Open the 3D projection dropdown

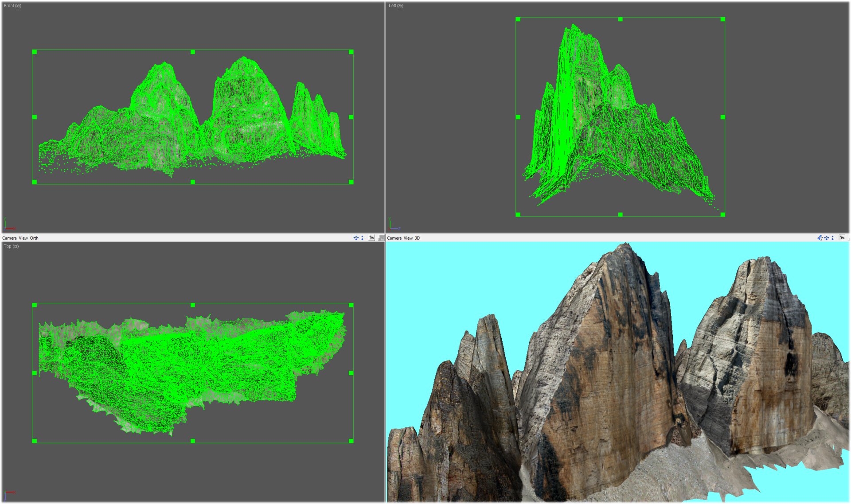click(x=417, y=238)
